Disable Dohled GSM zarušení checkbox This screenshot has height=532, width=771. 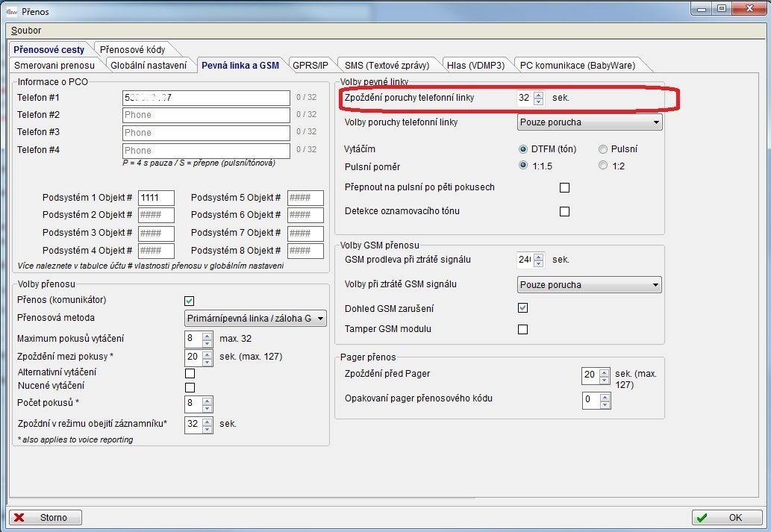522,308
